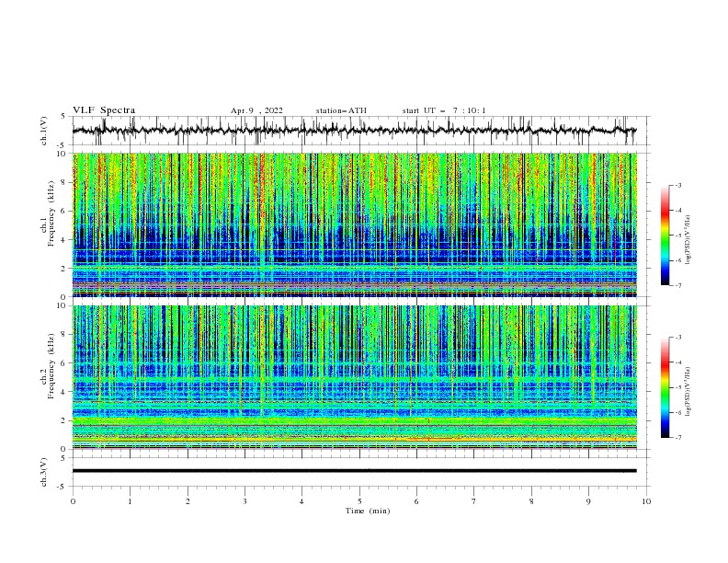Image resolution: width=728 pixels, height=563 pixels.
Task: Click the "station=ATH" header label
Action: (341, 110)
